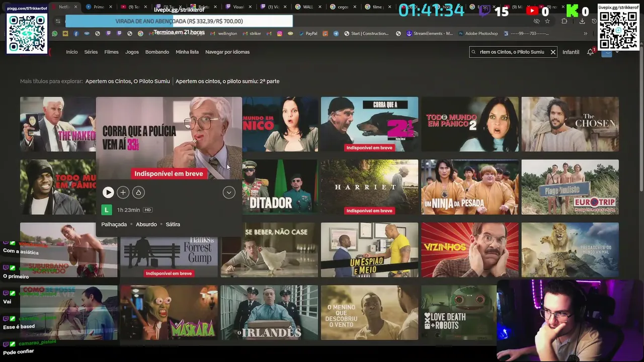Open Se Beber, Não Case thumbnail
Image resolution: width=644 pixels, height=362 pixels.
tap(269, 250)
